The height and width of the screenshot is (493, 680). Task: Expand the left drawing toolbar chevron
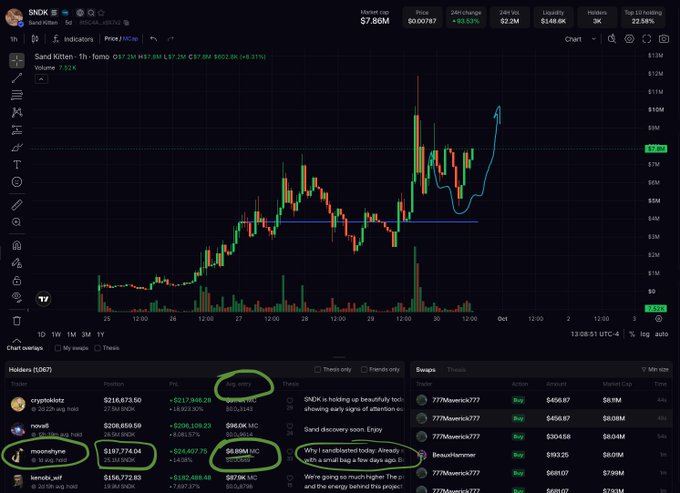coord(16,340)
